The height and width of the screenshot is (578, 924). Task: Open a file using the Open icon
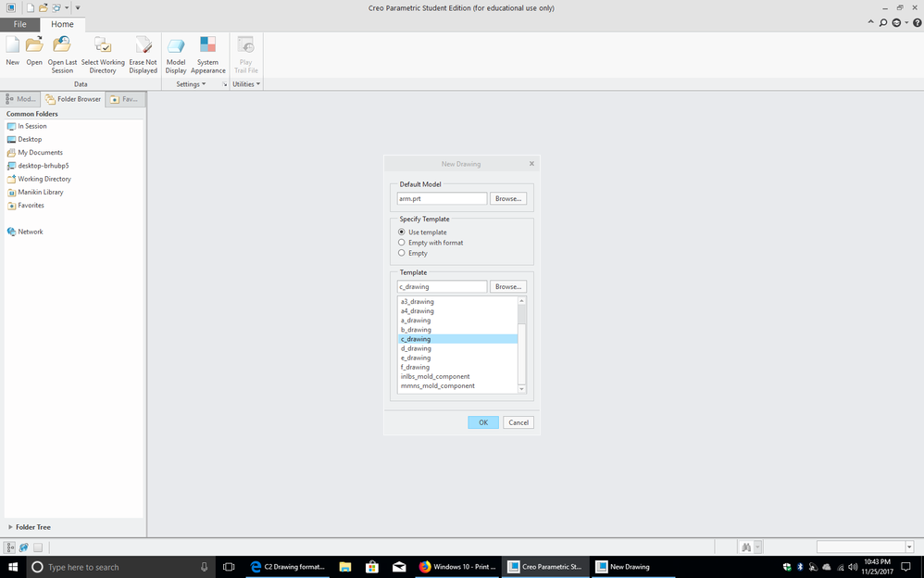[x=34, y=46]
